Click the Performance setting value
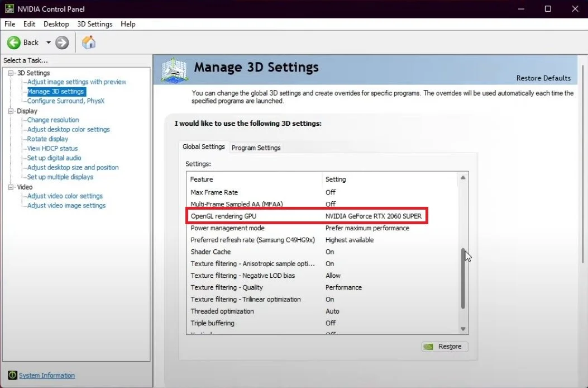 tap(343, 287)
